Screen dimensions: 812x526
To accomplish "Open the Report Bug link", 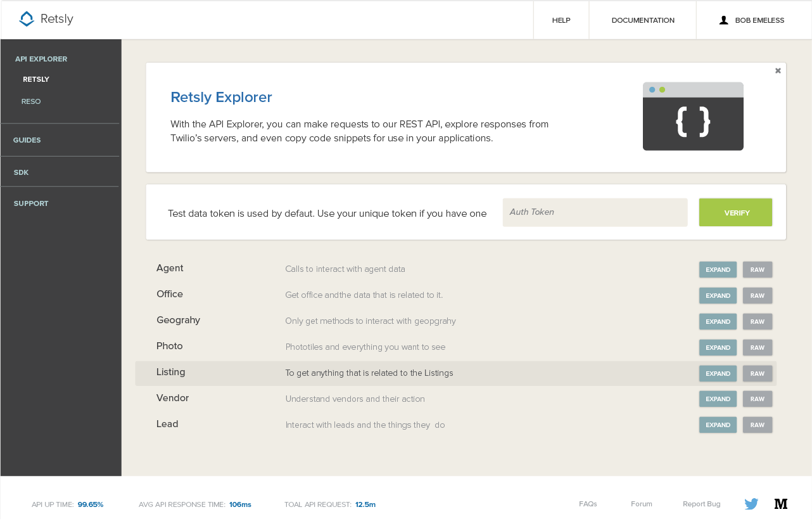I will (701, 503).
